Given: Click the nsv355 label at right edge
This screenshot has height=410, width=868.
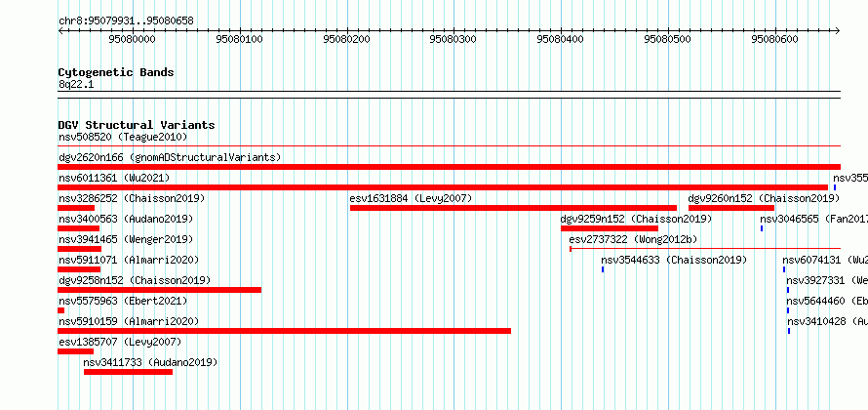Looking at the screenshot, I should [850, 178].
